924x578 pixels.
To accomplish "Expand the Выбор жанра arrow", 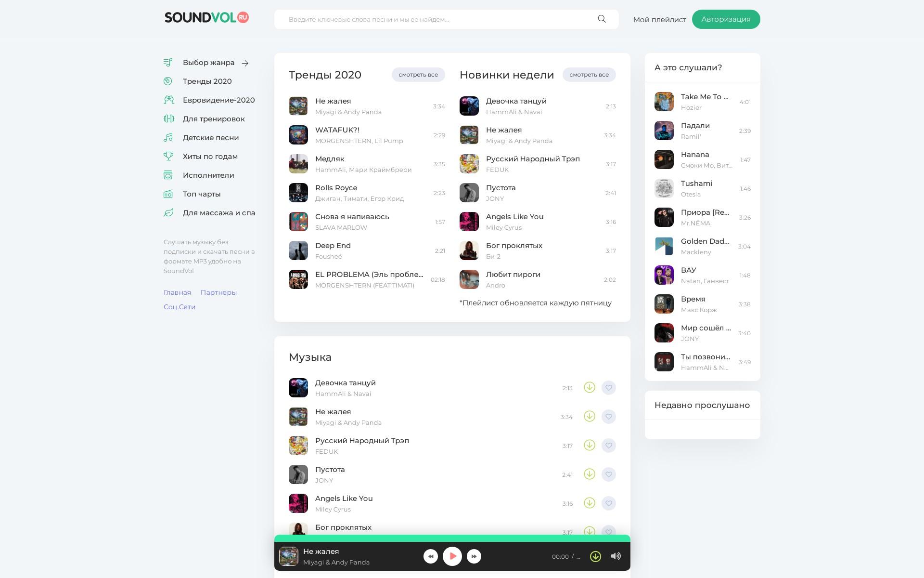I will (x=245, y=63).
